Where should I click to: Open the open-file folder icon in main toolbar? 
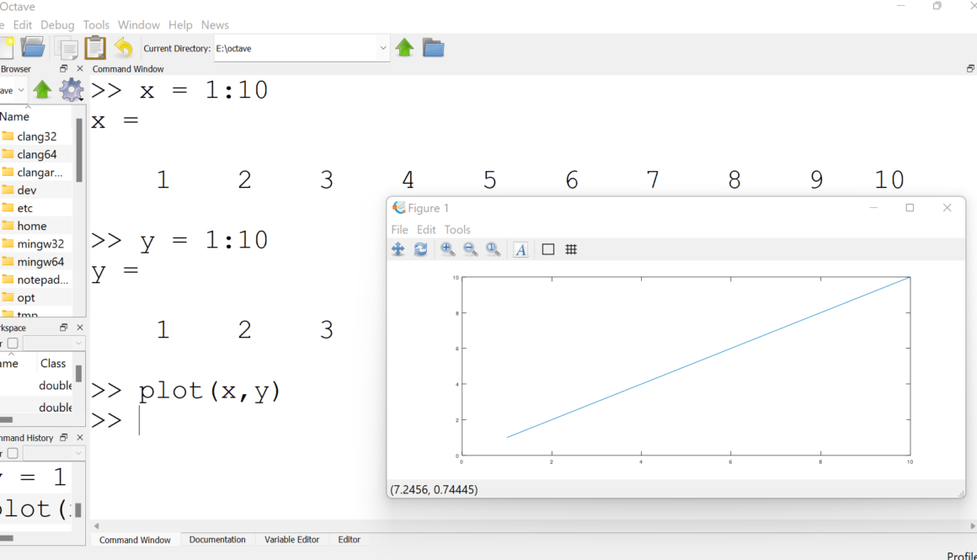pos(32,47)
